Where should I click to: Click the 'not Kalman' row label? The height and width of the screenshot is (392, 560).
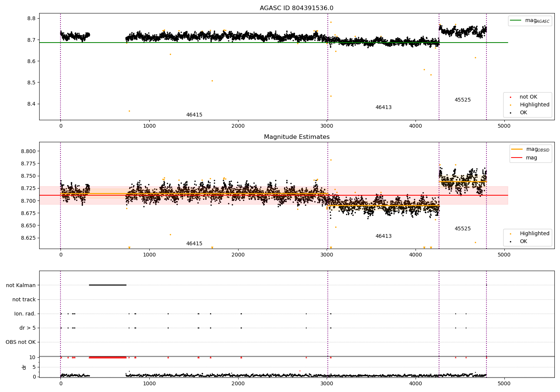pos(21,285)
